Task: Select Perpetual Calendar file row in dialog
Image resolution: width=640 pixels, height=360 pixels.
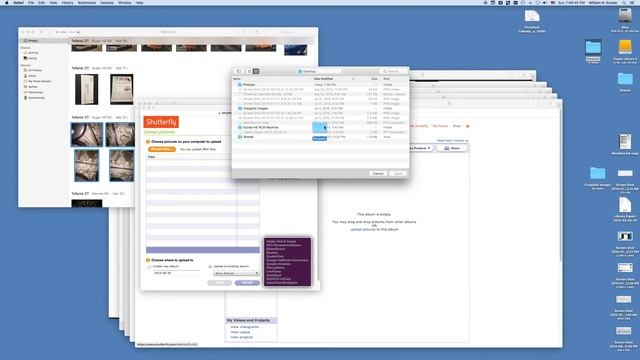Action: [x=320, y=94]
